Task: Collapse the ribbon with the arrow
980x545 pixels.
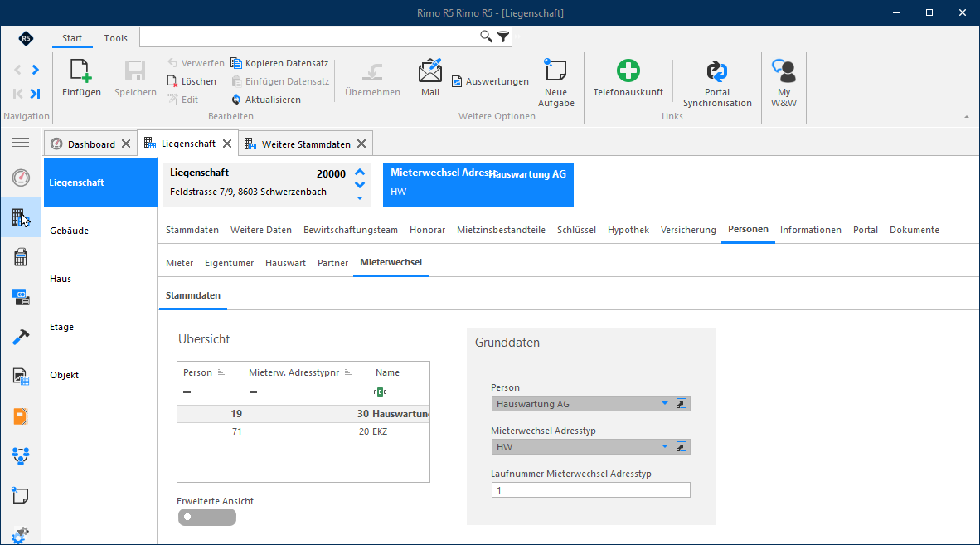Action: pyautogui.click(x=966, y=117)
